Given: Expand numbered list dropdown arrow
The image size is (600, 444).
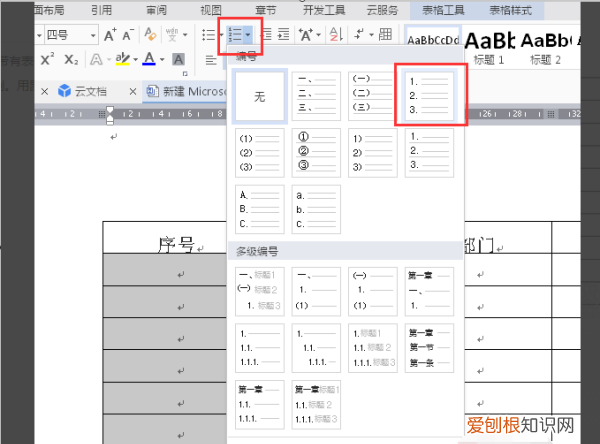Looking at the screenshot, I should pos(248,35).
